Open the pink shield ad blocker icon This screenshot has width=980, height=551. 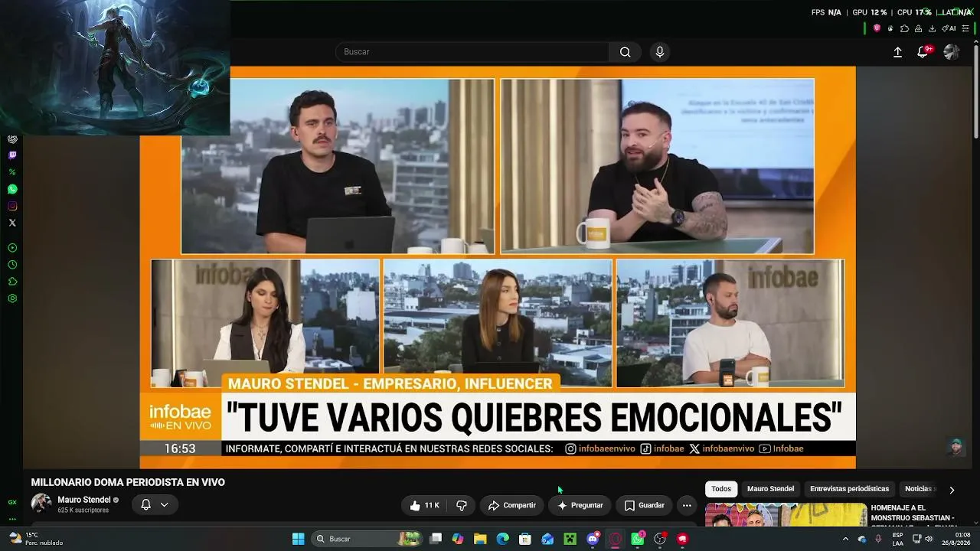coord(877,28)
